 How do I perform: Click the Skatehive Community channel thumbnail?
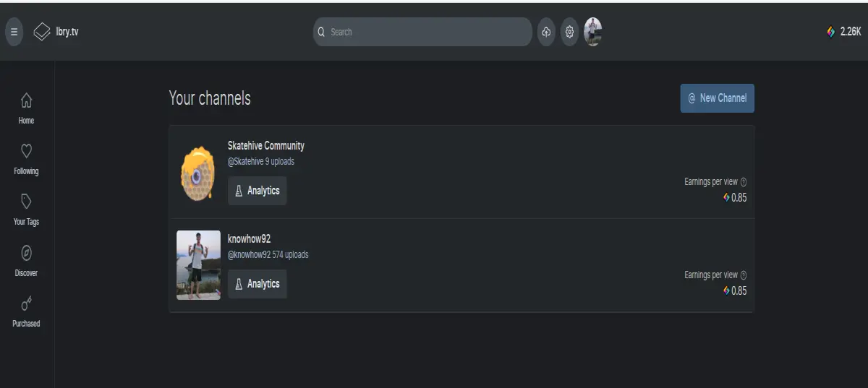coord(198,173)
